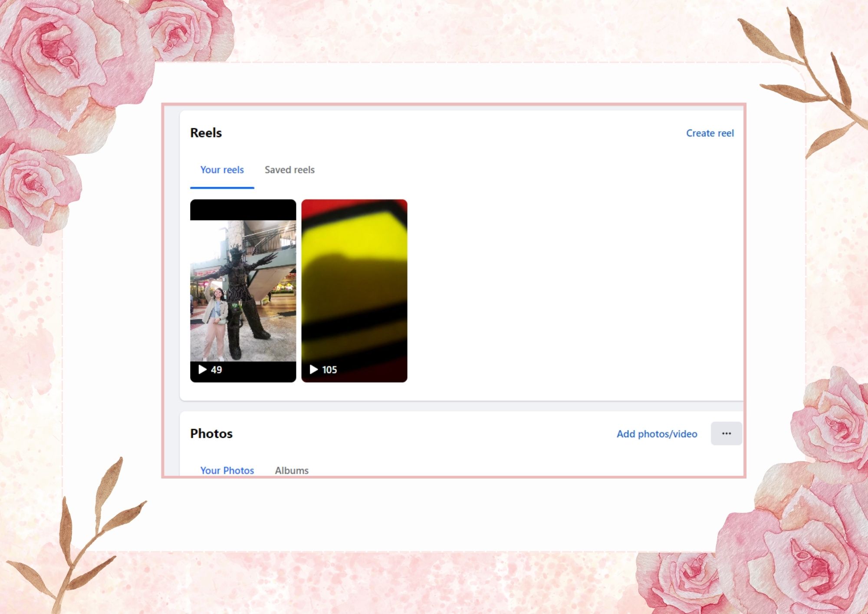
Task: Select the Albums tab
Action: click(292, 470)
